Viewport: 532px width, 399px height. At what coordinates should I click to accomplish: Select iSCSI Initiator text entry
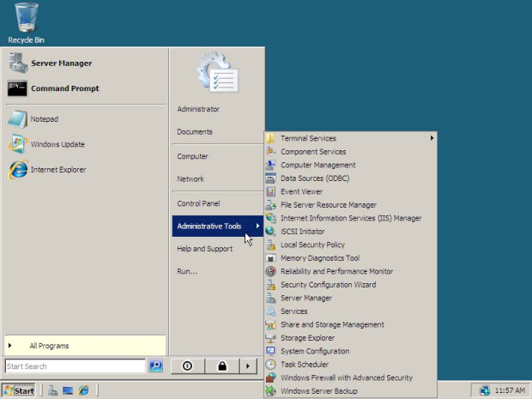302,232
